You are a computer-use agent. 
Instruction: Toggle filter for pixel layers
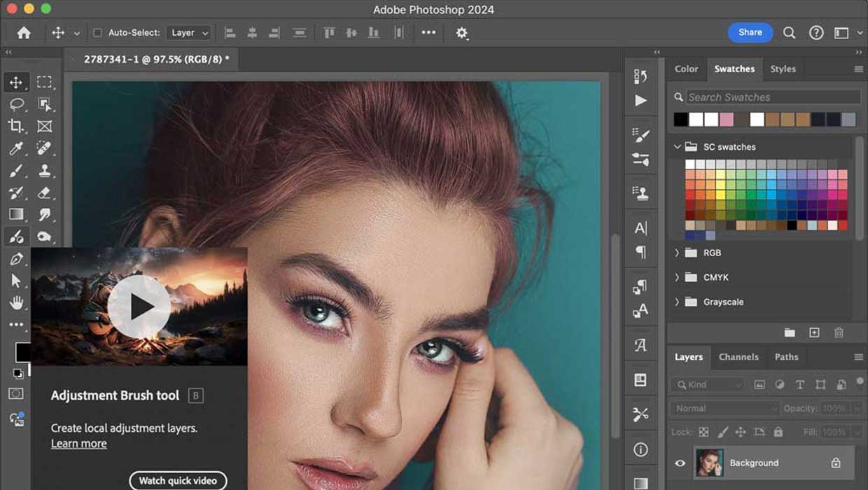pyautogui.click(x=759, y=384)
